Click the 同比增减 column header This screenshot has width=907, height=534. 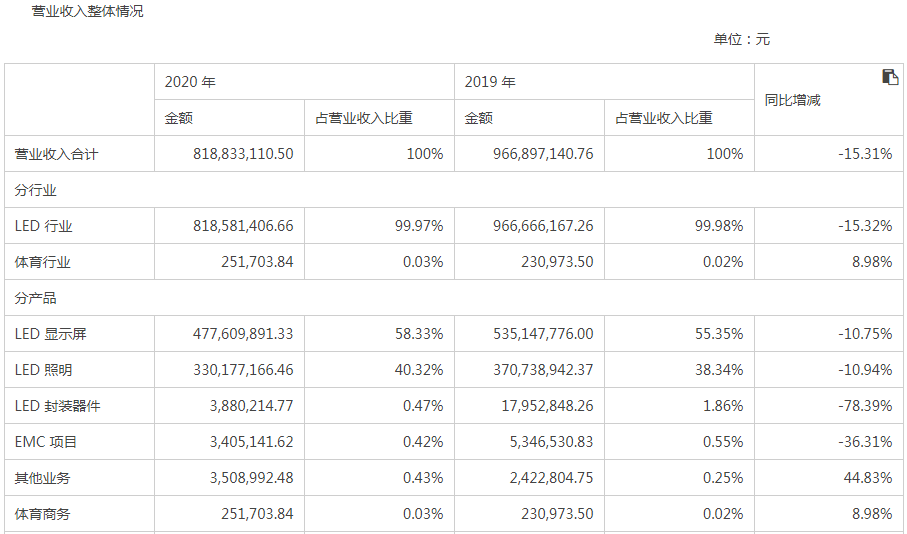tap(792, 100)
